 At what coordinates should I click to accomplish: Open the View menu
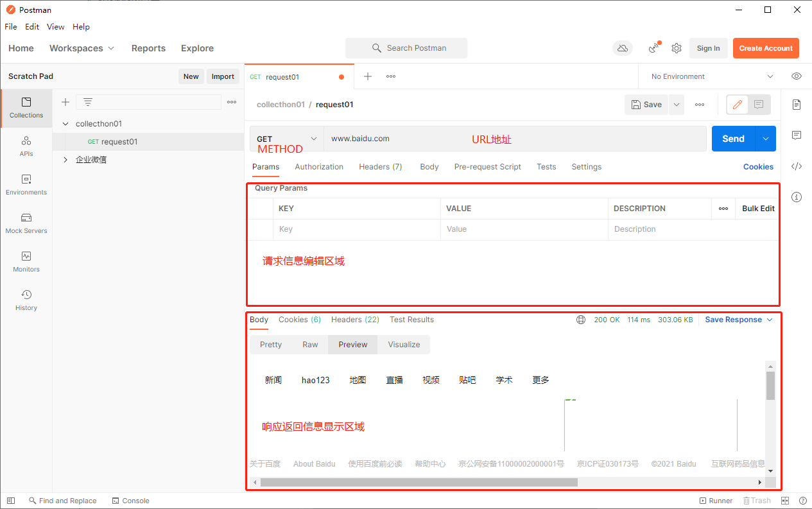tap(56, 27)
